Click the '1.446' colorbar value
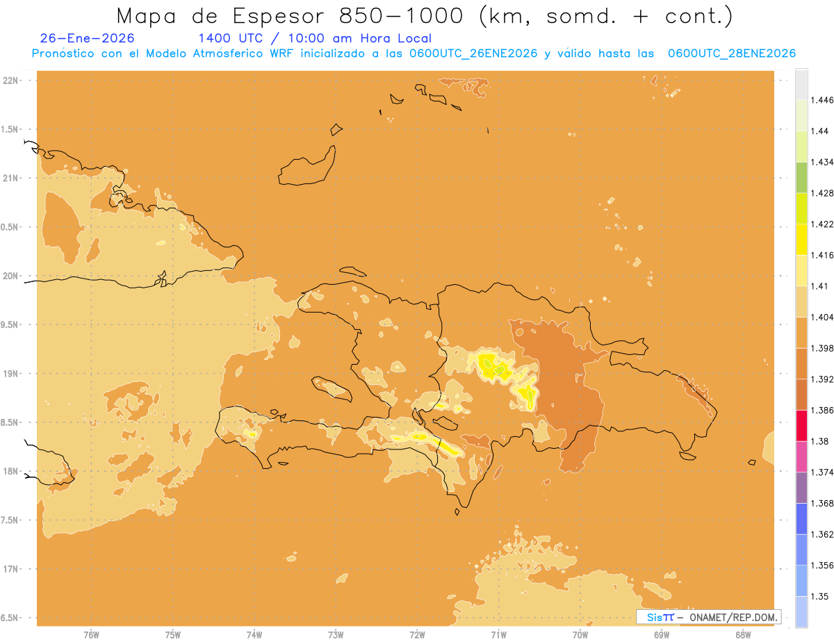The width and height of the screenshot is (834, 644). (821, 100)
